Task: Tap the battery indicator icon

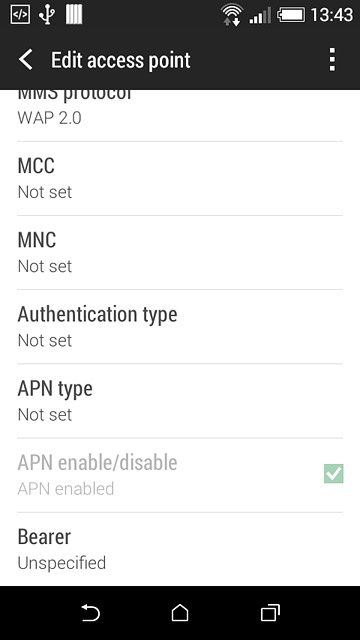Action: (x=291, y=16)
